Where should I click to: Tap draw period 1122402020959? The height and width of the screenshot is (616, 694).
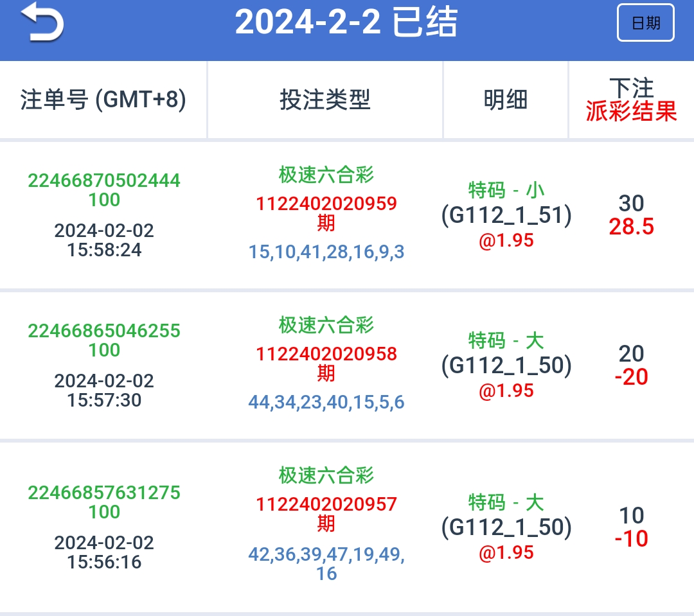326,204
